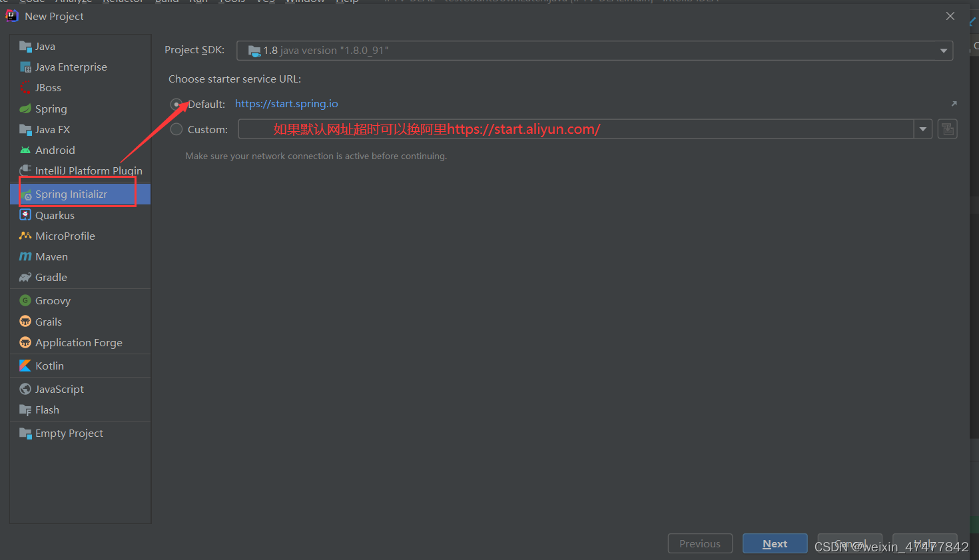This screenshot has height=560, width=979.
Task: Select the Flash row
Action: [x=81, y=410]
